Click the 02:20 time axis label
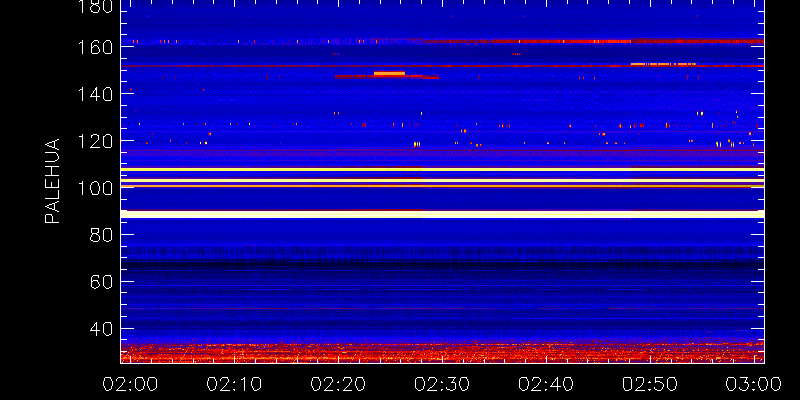Image resolution: width=800 pixels, height=400 pixels. tap(338, 384)
